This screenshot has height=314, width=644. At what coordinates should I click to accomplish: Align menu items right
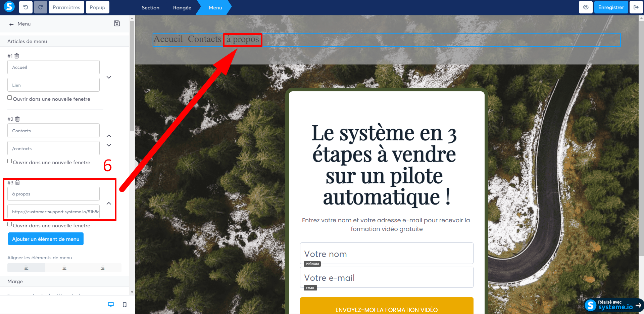[x=102, y=268]
